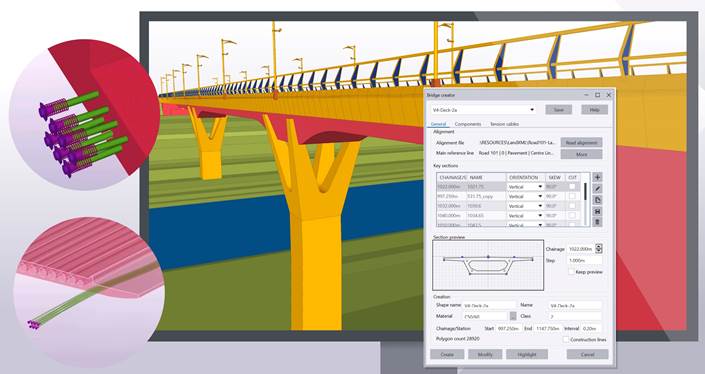Select the 1032.000m chainage cell
705x374 pixels.
pos(451,205)
